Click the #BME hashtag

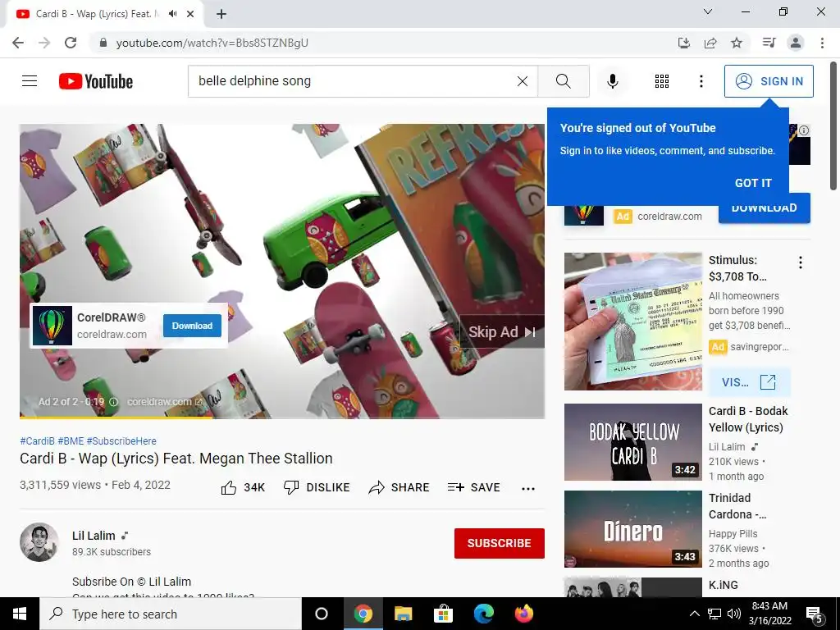(71, 441)
